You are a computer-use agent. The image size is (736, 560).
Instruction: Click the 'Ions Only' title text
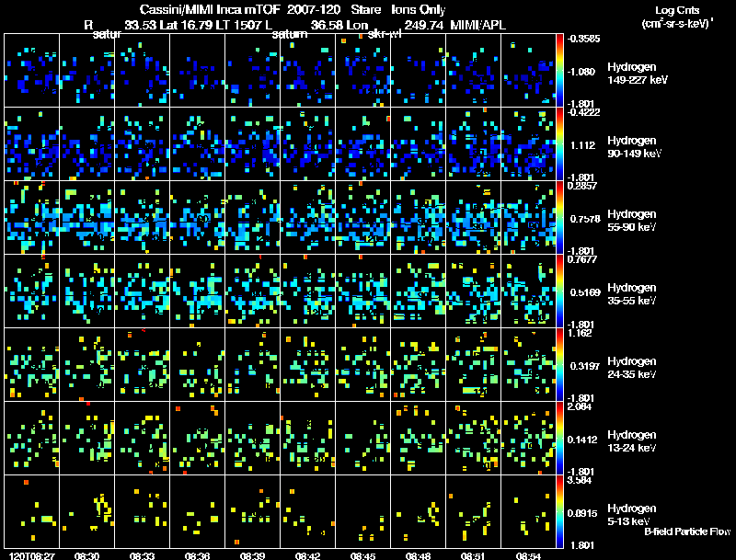click(x=419, y=10)
